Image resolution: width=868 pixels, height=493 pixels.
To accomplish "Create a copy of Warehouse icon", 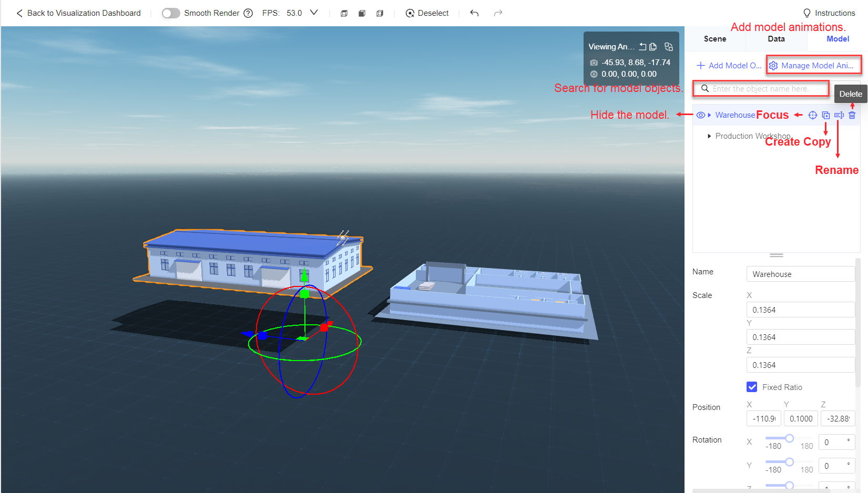I will click(826, 115).
